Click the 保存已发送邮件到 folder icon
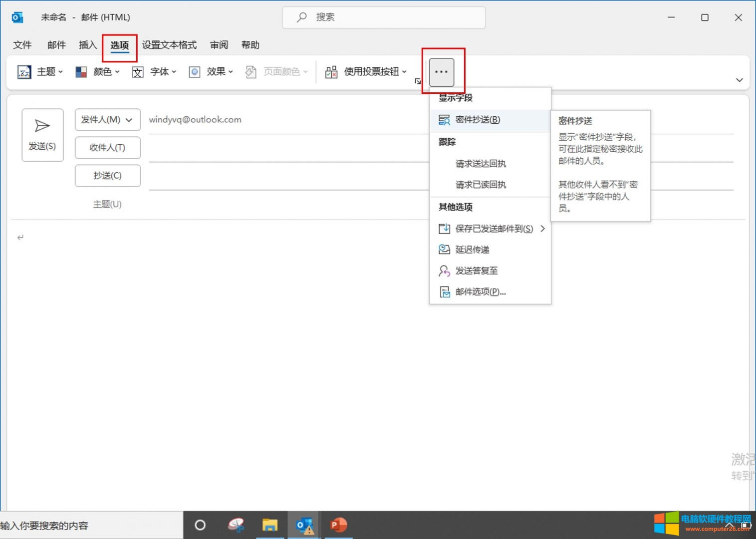 [444, 229]
